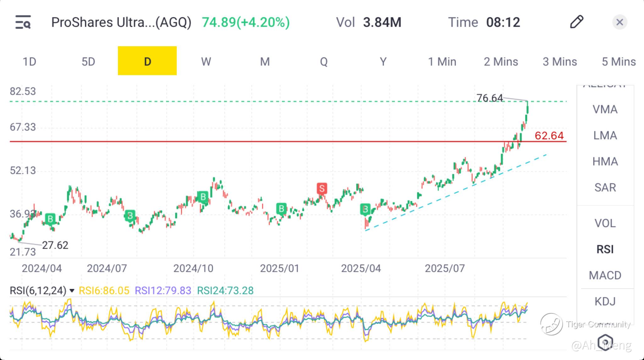
Task: Tap the pencil drawing tool icon
Action: point(576,22)
